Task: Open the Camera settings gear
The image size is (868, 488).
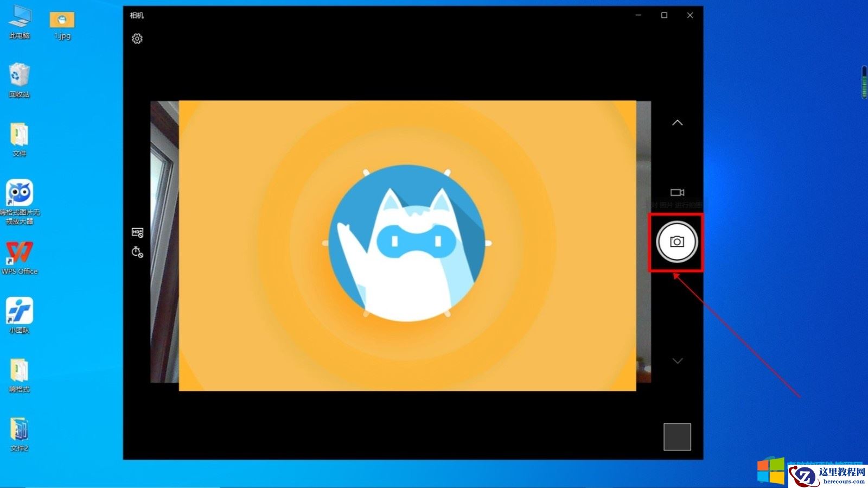Action: 137,39
